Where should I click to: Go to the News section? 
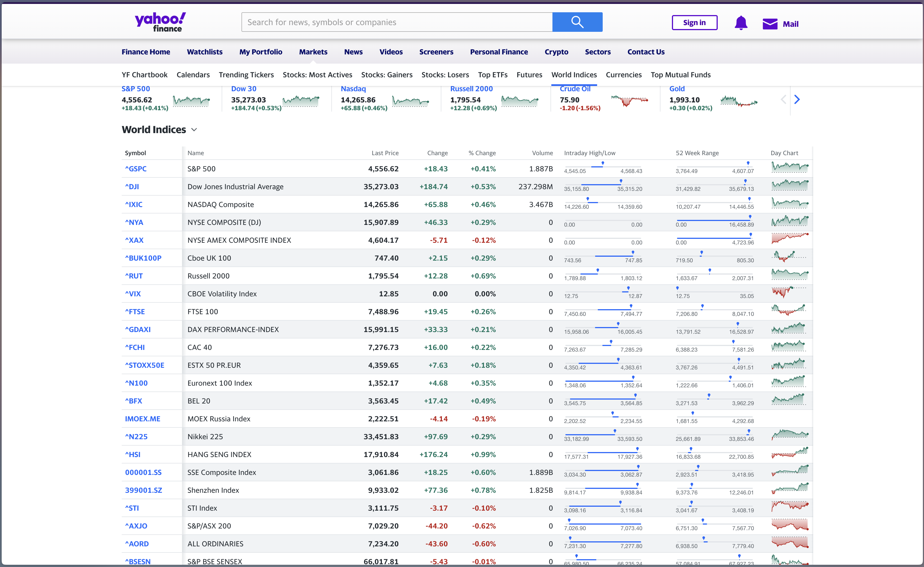[353, 52]
